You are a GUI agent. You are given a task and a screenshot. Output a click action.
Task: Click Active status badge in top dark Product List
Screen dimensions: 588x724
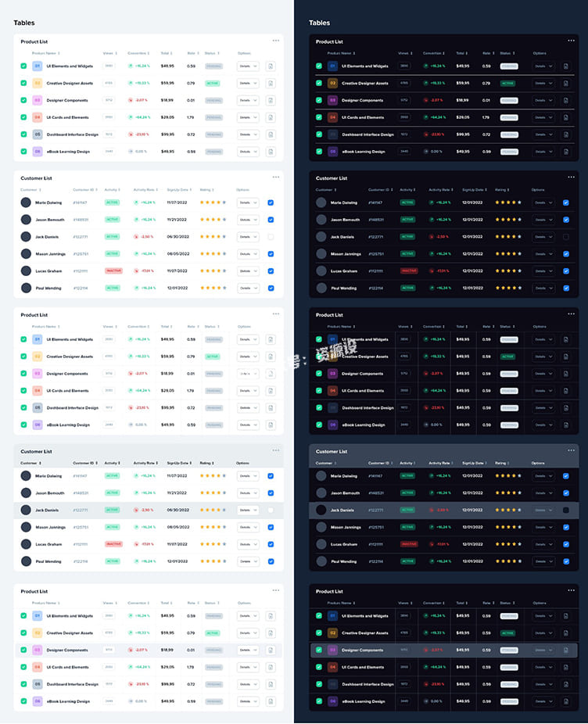508,83
